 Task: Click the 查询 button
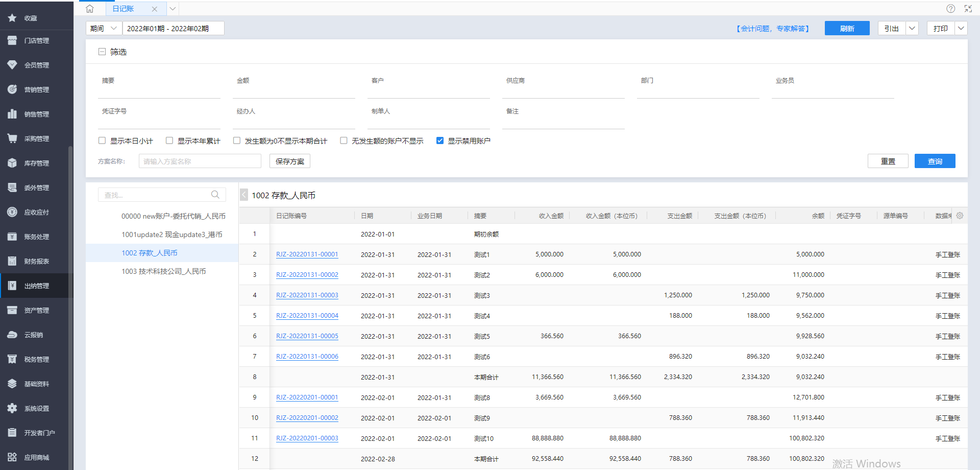coord(935,161)
